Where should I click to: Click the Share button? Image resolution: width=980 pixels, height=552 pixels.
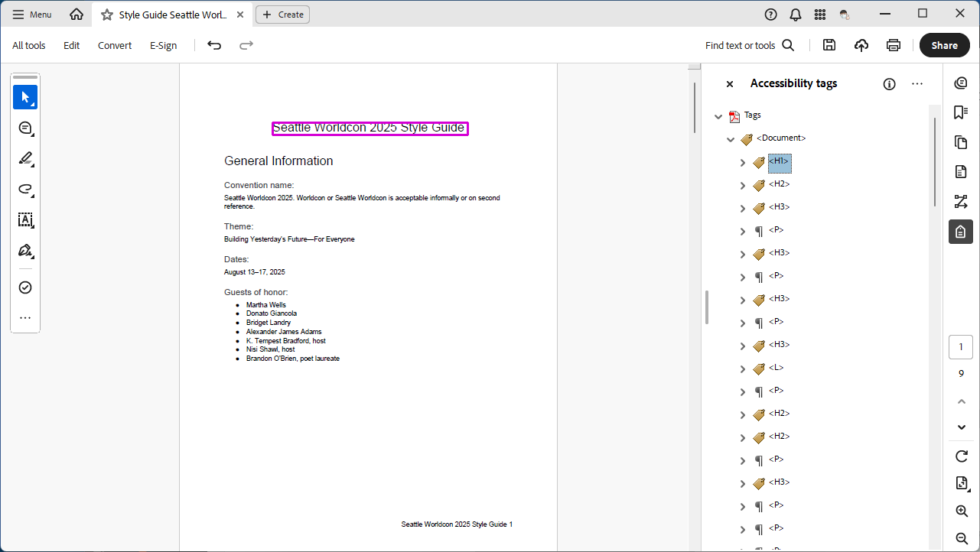944,46
